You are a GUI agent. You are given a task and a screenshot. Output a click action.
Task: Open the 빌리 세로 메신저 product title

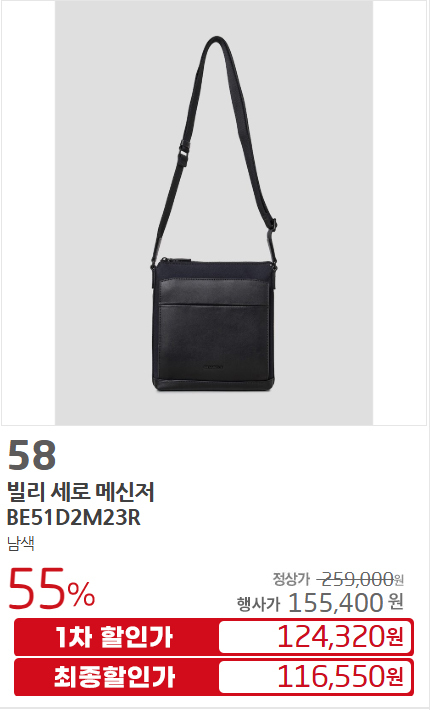point(81,491)
